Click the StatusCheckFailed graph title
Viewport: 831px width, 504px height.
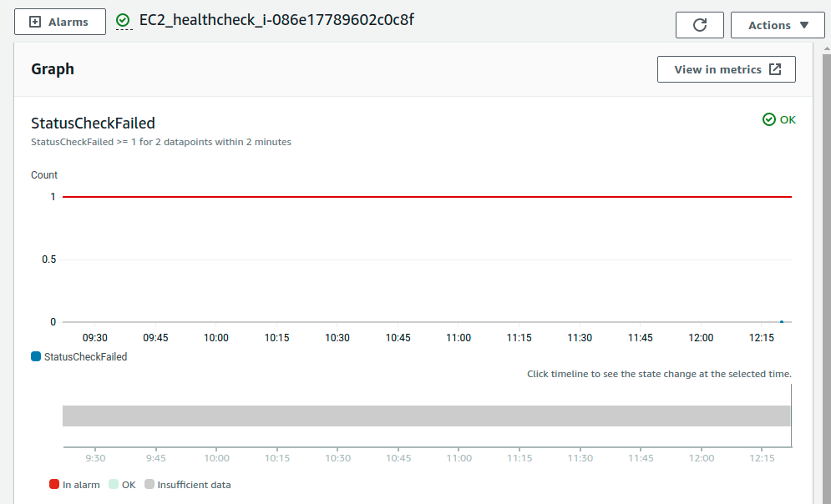coord(94,123)
